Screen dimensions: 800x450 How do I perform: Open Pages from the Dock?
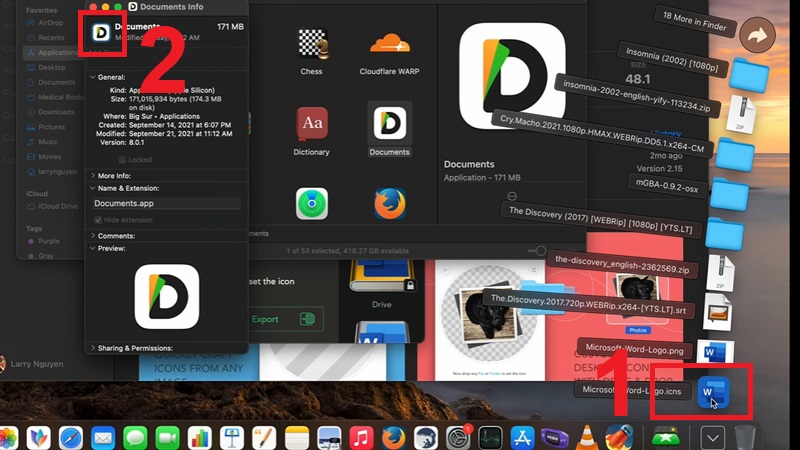[264, 438]
